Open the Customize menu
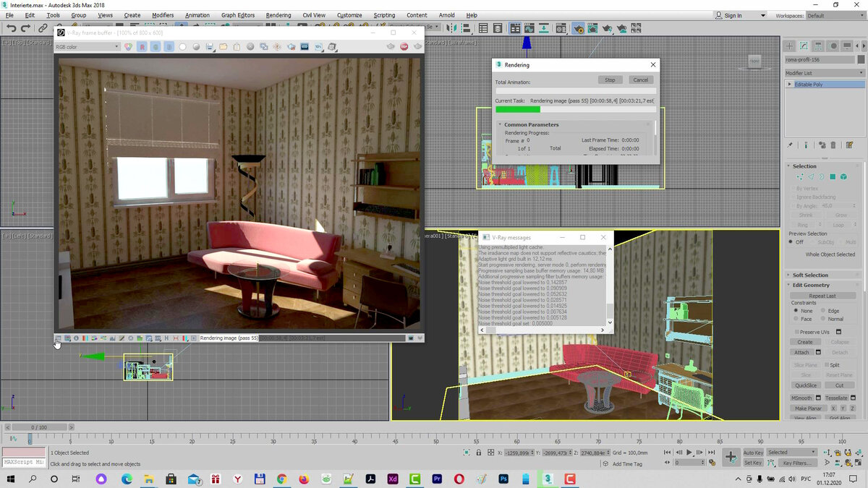Image resolution: width=868 pixels, height=488 pixels. [349, 14]
